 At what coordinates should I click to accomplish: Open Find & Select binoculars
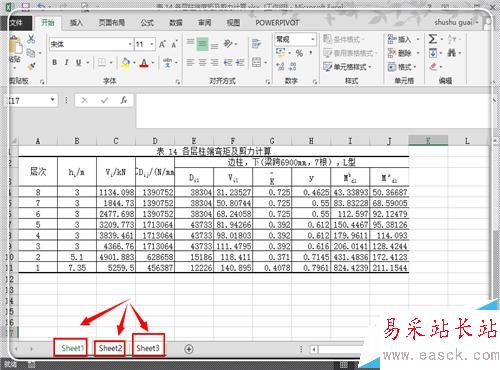(x=452, y=53)
